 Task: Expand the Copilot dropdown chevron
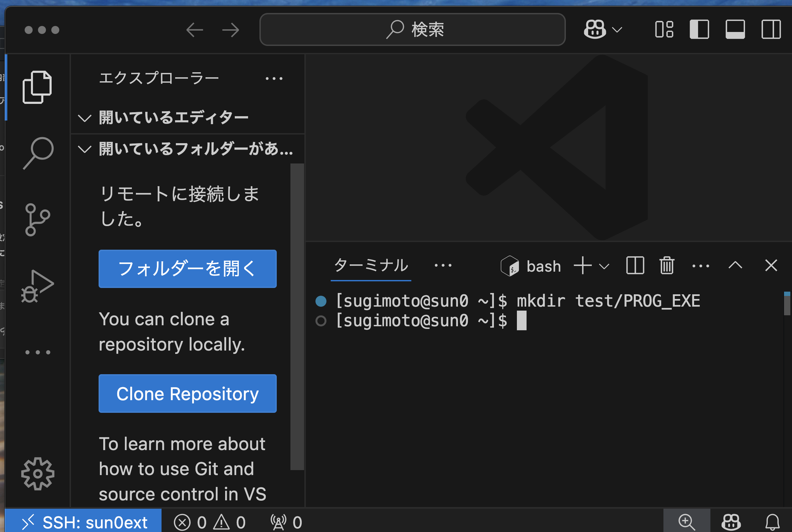pyautogui.click(x=617, y=30)
